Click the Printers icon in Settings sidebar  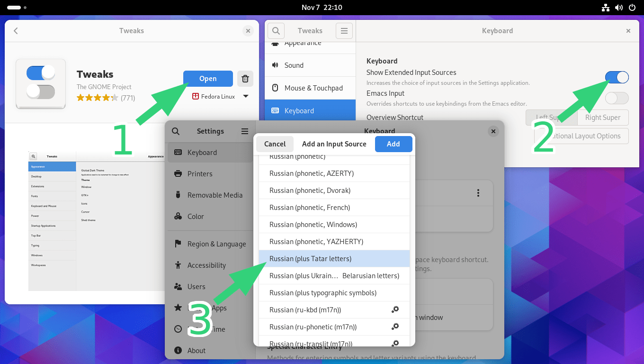(178, 173)
